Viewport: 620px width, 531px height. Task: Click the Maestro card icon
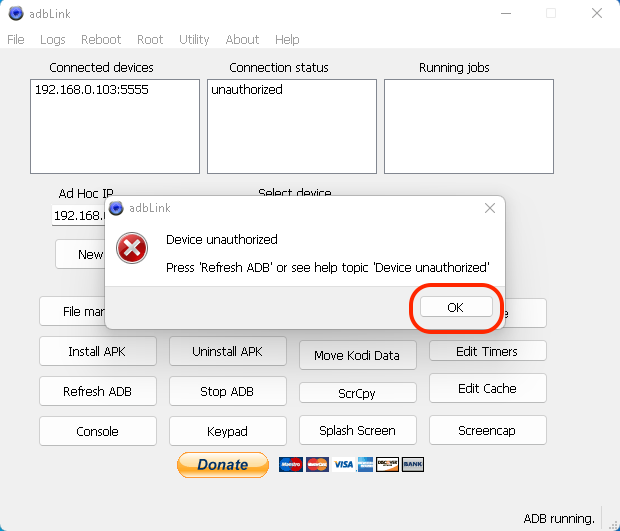(x=291, y=465)
